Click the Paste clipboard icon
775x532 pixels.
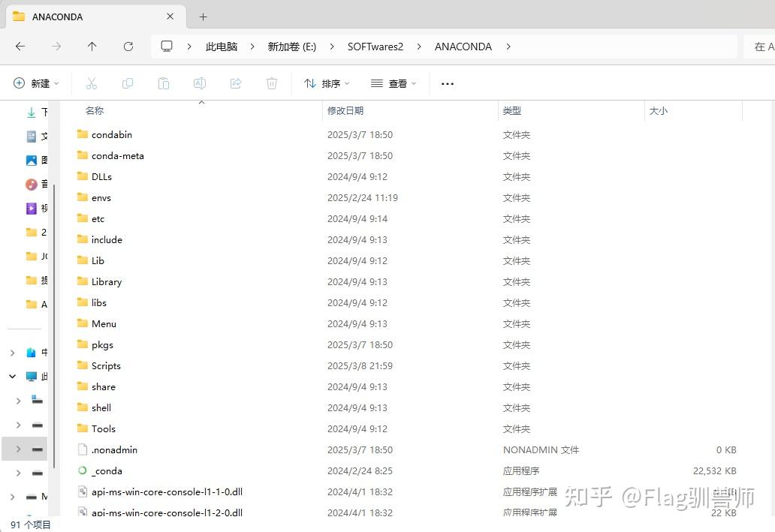pyautogui.click(x=164, y=83)
